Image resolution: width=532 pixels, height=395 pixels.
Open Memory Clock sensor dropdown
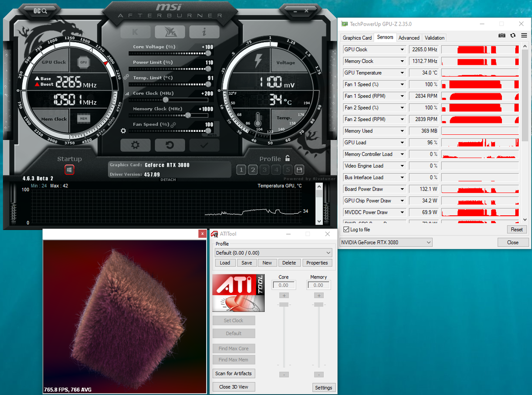coord(402,61)
